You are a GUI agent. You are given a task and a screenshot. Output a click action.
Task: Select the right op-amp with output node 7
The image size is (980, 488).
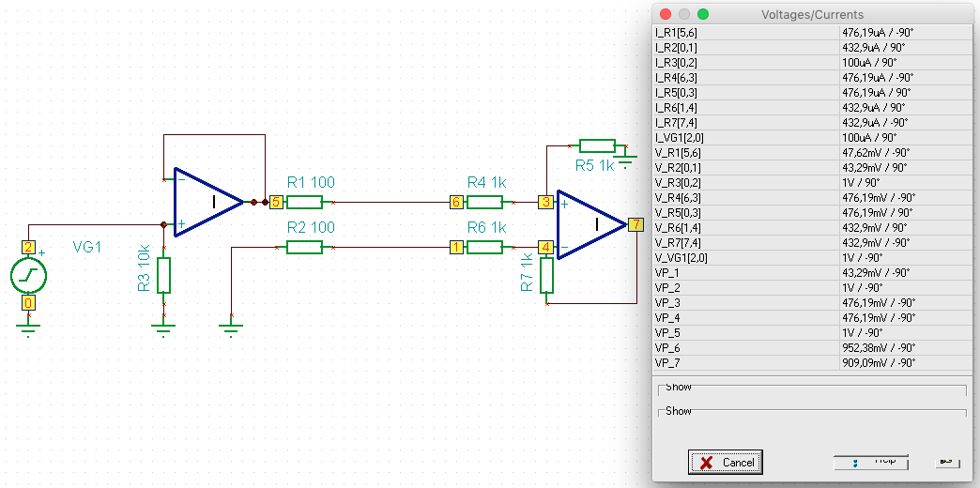(x=590, y=224)
